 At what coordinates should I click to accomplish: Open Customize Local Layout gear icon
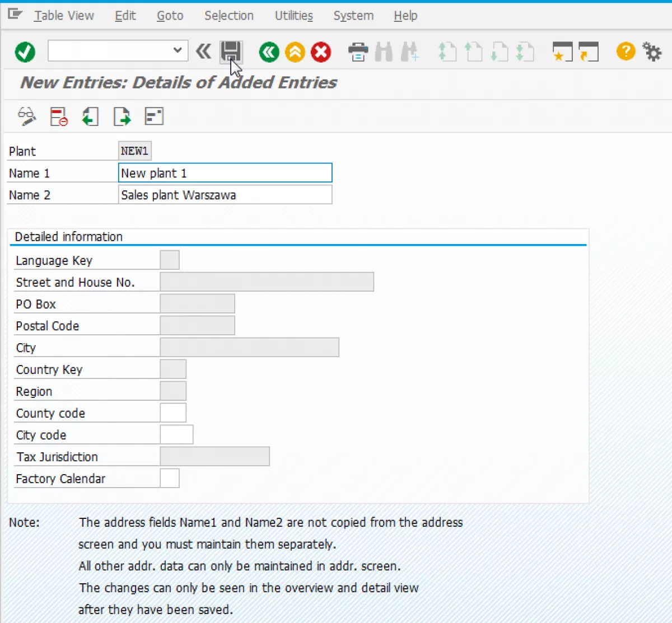[x=651, y=52]
